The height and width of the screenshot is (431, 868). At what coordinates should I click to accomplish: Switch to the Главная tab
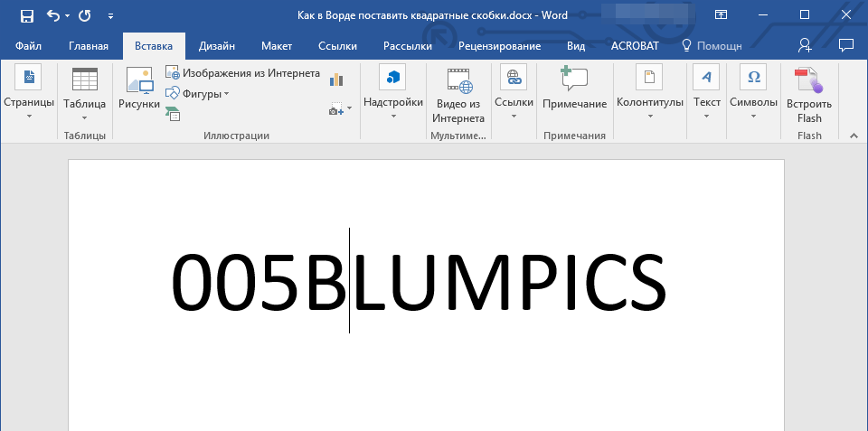(89, 46)
